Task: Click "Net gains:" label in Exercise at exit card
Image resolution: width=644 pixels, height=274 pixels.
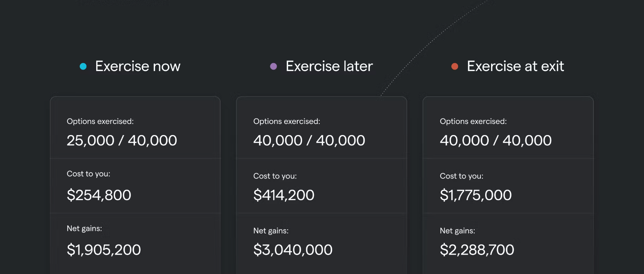Action: (x=457, y=231)
